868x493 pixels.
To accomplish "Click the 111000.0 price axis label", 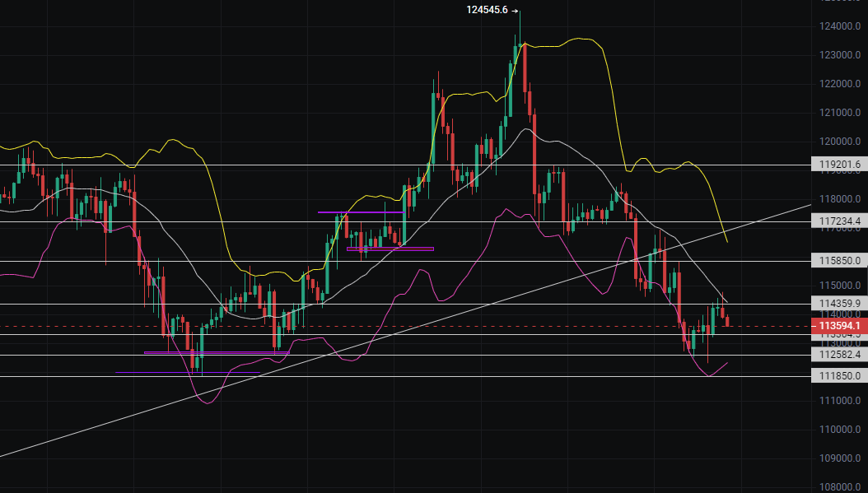I will (x=840, y=400).
